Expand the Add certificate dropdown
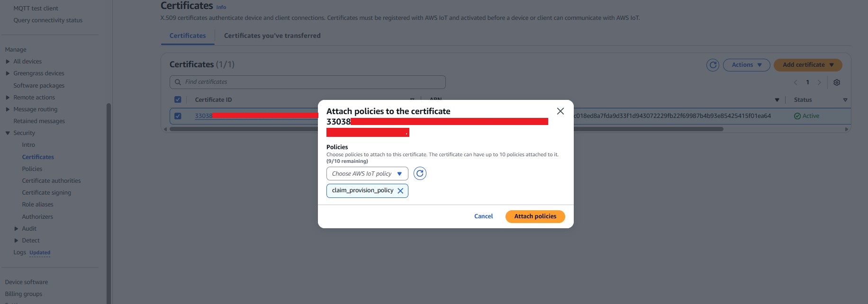 click(x=807, y=65)
